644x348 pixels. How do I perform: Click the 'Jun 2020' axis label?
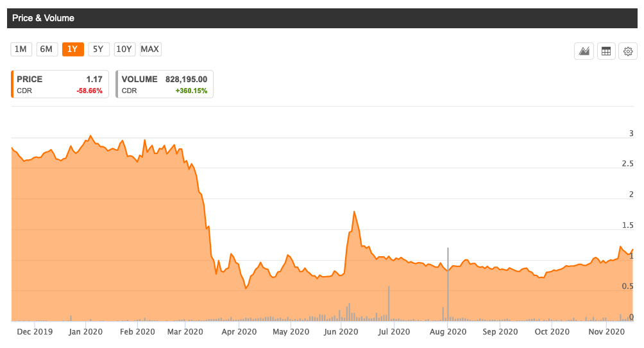pyautogui.click(x=341, y=331)
